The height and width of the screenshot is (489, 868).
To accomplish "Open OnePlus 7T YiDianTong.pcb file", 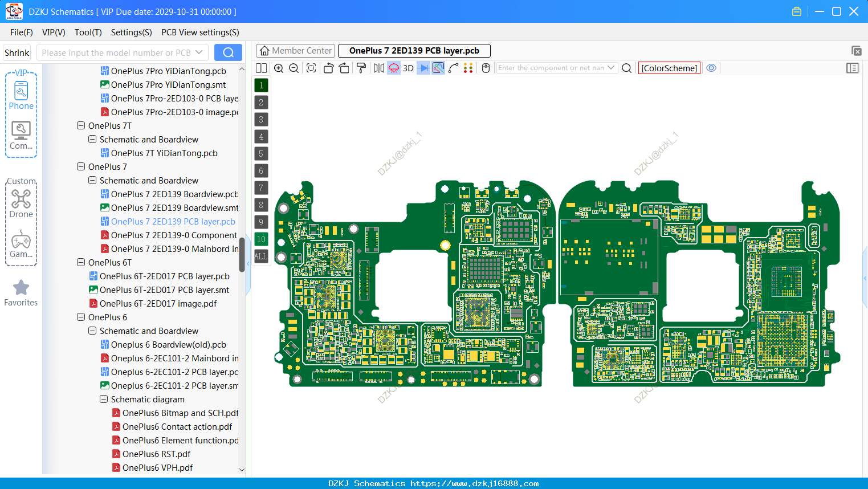I will click(159, 153).
